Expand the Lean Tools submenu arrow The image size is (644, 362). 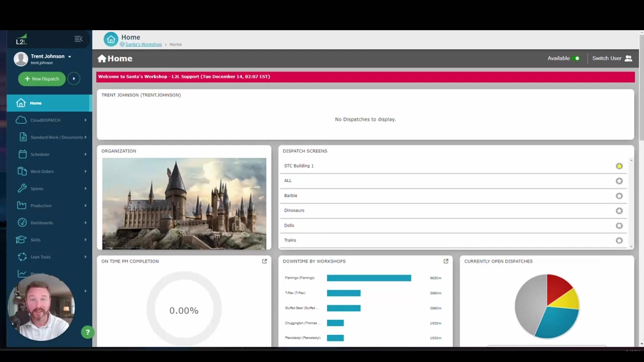click(x=86, y=257)
